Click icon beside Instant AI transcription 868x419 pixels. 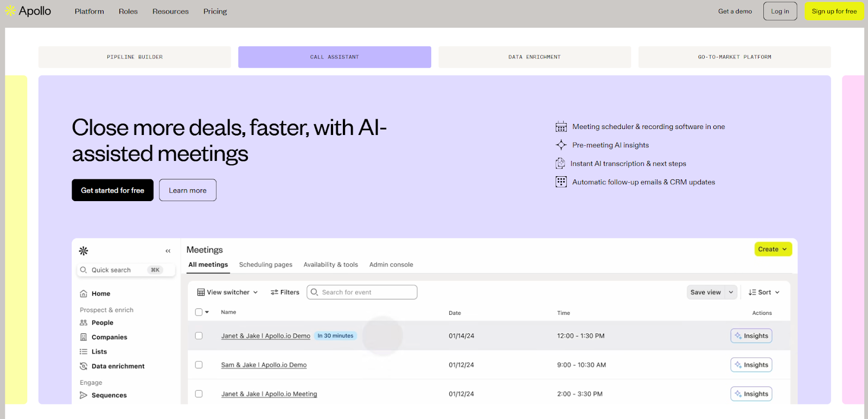560,164
